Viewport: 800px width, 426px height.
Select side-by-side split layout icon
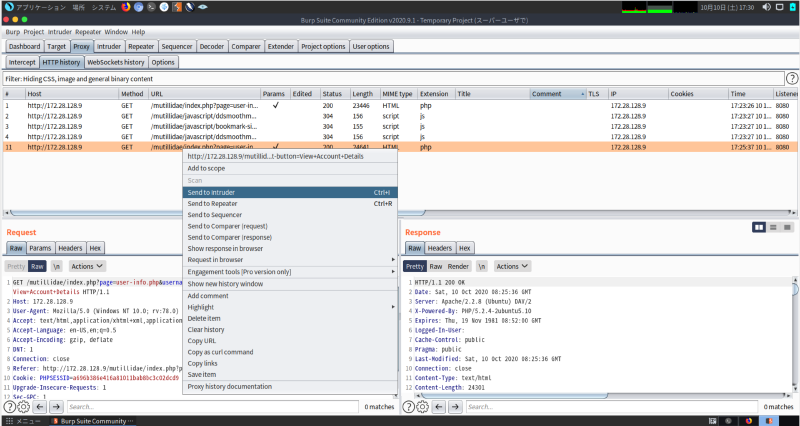[x=759, y=228]
